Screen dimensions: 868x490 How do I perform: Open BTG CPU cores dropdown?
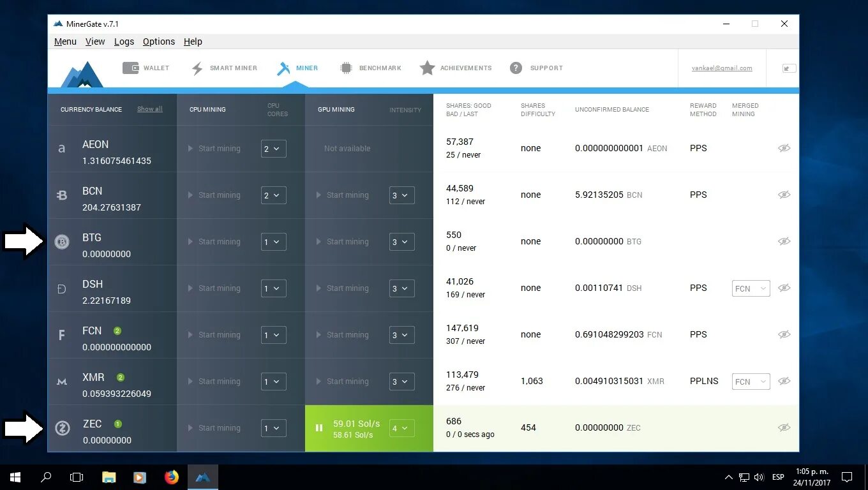pos(273,242)
